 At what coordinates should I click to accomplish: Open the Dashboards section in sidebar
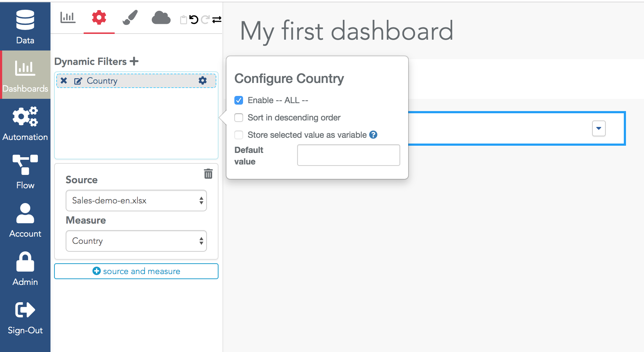(x=25, y=75)
